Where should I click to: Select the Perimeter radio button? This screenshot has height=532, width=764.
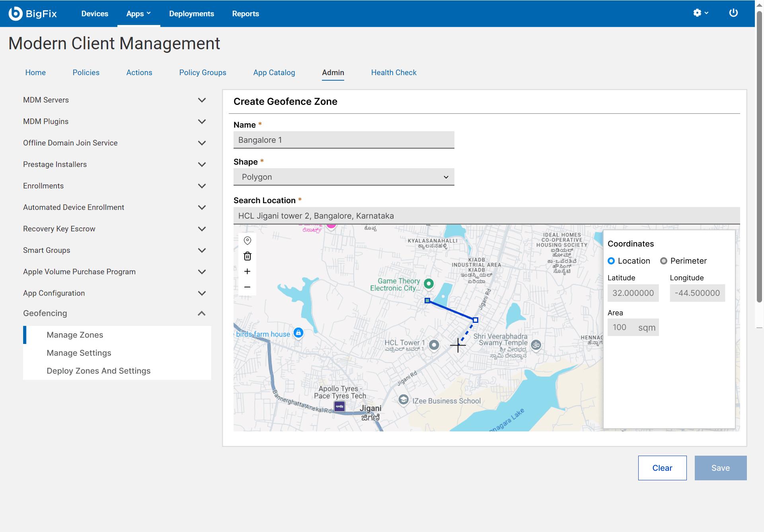(x=663, y=261)
